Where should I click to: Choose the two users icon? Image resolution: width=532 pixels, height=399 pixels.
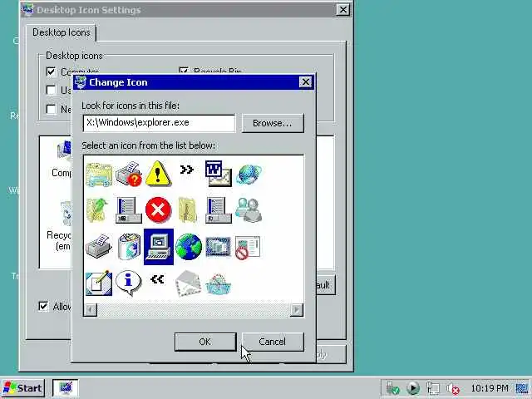[249, 210]
